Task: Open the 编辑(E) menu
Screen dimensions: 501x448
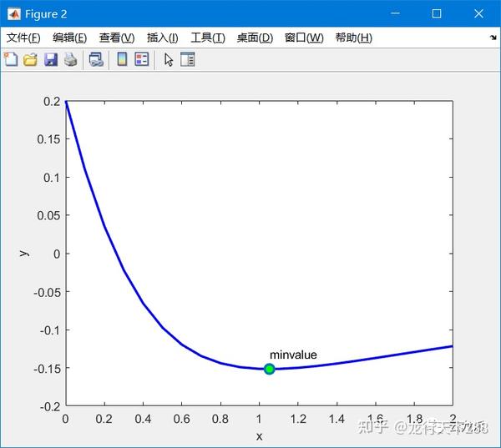Action: pos(69,38)
